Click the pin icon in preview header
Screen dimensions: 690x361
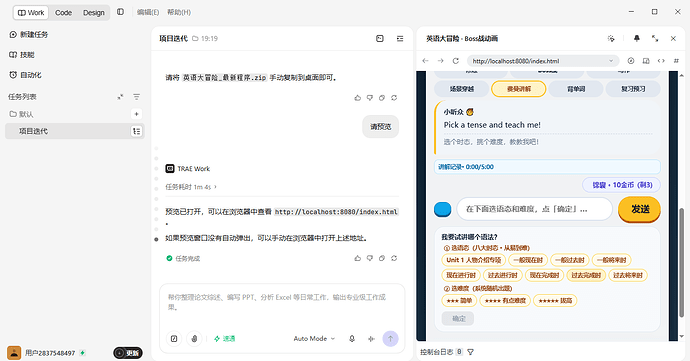coord(636,39)
